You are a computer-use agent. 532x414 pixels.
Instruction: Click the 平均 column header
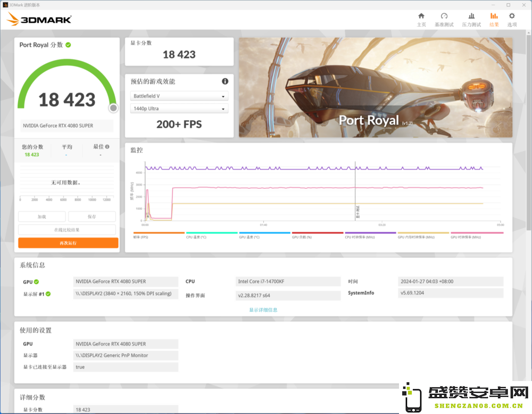pos(67,147)
